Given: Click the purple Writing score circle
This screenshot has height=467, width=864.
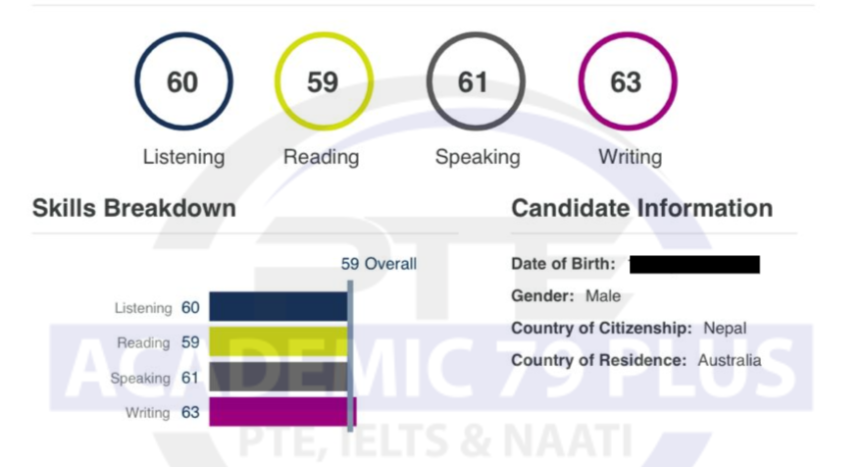Looking at the screenshot, I should [628, 81].
